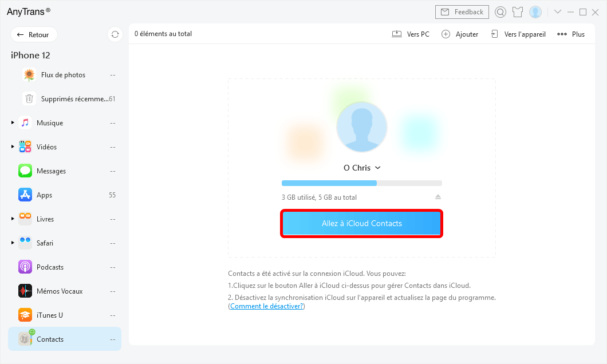Click the Contacts icon in sidebar
The width and height of the screenshot is (607, 364).
25,339
